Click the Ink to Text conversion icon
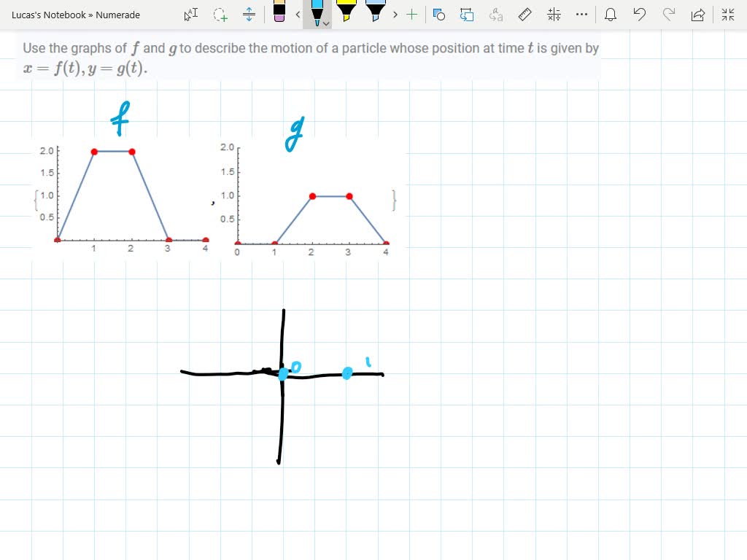 495,15
